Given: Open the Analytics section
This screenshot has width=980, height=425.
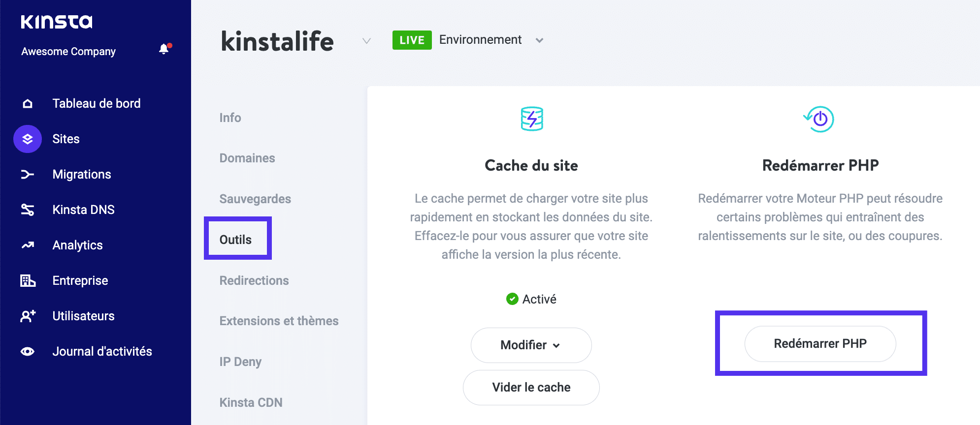Looking at the screenshot, I should coord(77,245).
